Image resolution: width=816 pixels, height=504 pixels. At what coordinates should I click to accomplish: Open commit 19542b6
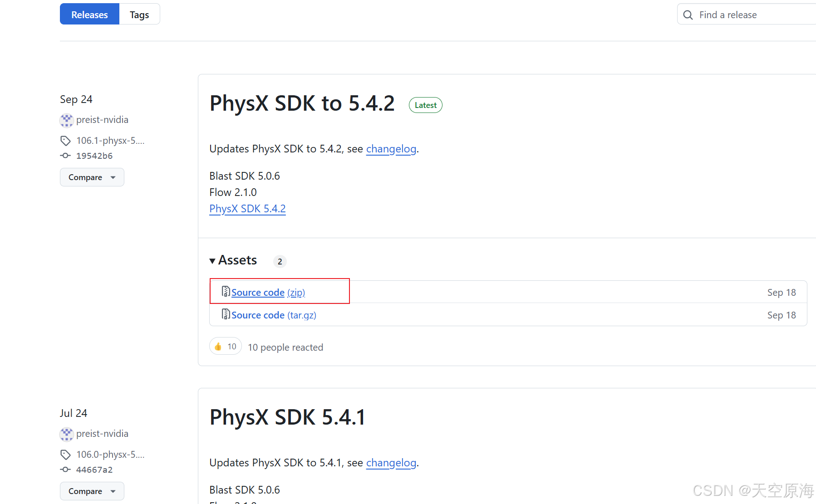(x=94, y=156)
